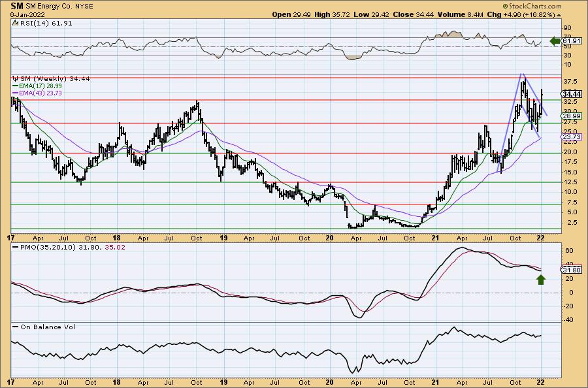Click year 20 on the bottom date axis

point(329,382)
